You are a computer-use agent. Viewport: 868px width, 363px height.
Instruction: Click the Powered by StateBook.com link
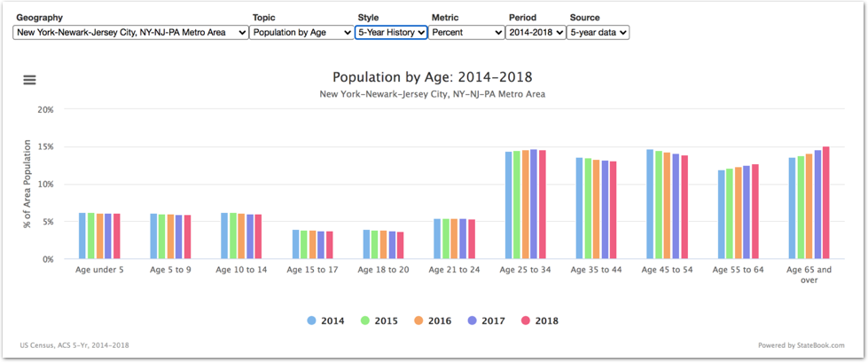coord(802,345)
